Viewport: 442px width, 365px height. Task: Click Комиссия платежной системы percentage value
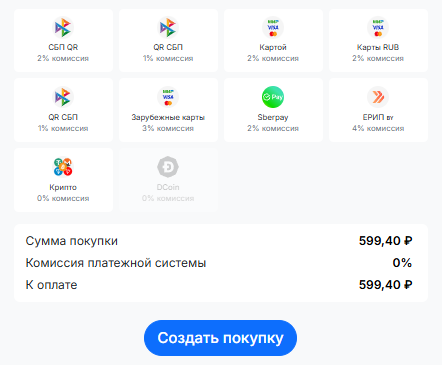(402, 263)
